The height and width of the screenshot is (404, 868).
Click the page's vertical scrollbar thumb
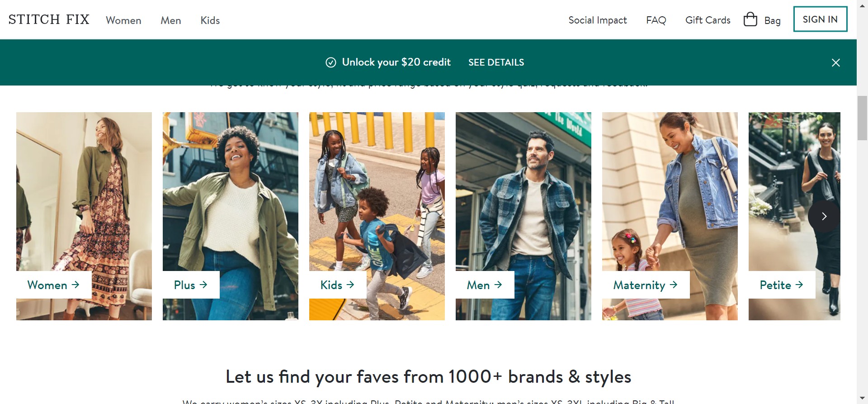pos(862,118)
